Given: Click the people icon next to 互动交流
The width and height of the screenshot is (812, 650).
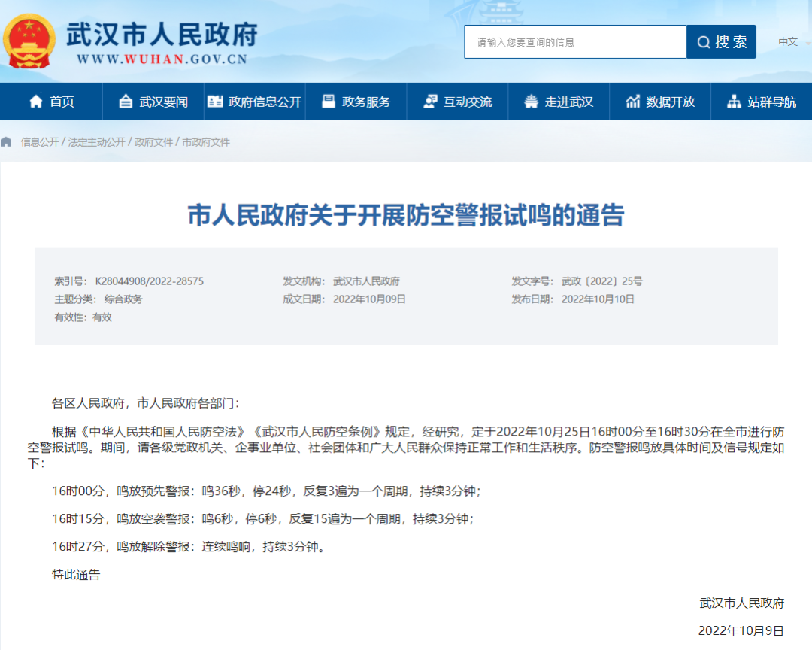Looking at the screenshot, I should [x=429, y=101].
